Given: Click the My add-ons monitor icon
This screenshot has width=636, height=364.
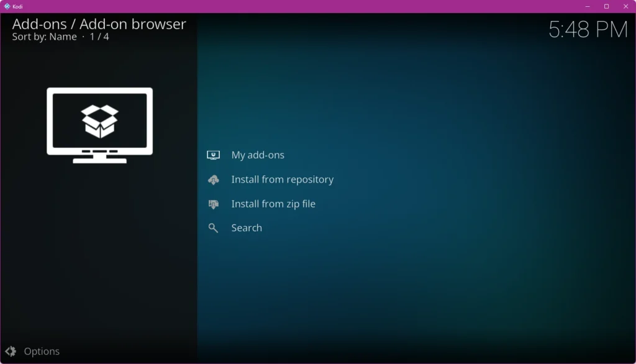Looking at the screenshot, I should [x=214, y=155].
